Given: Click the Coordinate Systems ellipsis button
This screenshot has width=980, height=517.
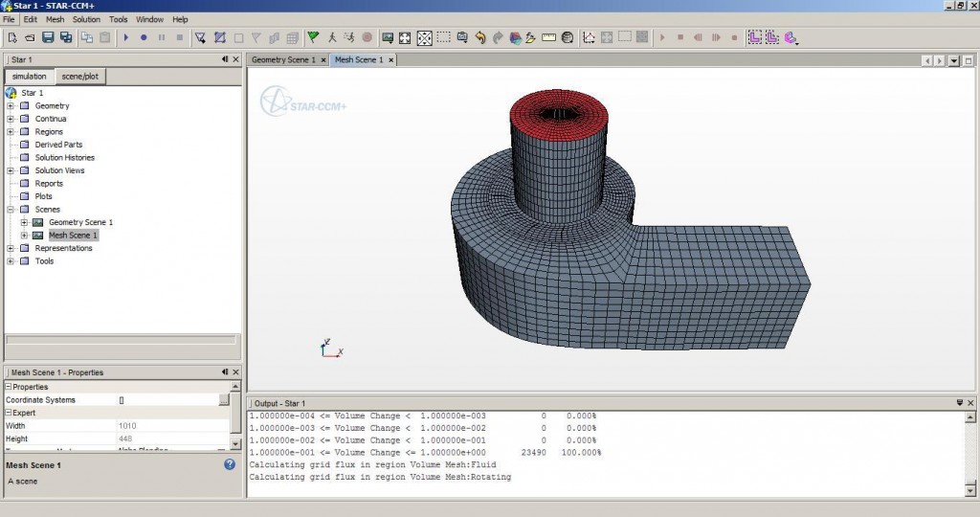Looking at the screenshot, I should point(223,400).
